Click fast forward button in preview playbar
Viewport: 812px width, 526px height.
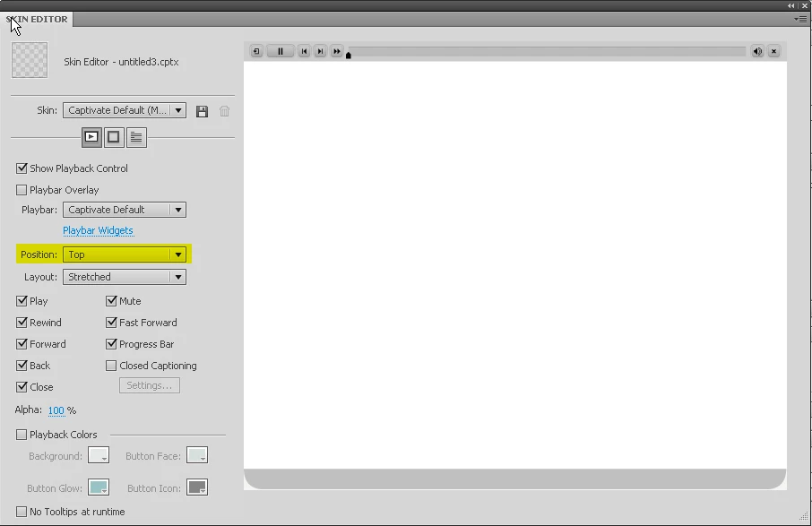[337, 51]
